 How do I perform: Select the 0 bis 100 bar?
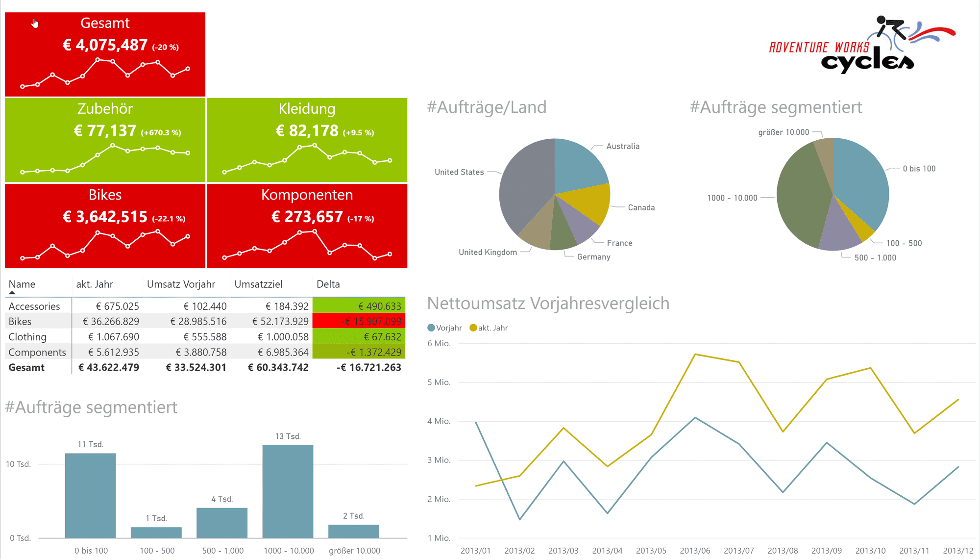pos(91,496)
